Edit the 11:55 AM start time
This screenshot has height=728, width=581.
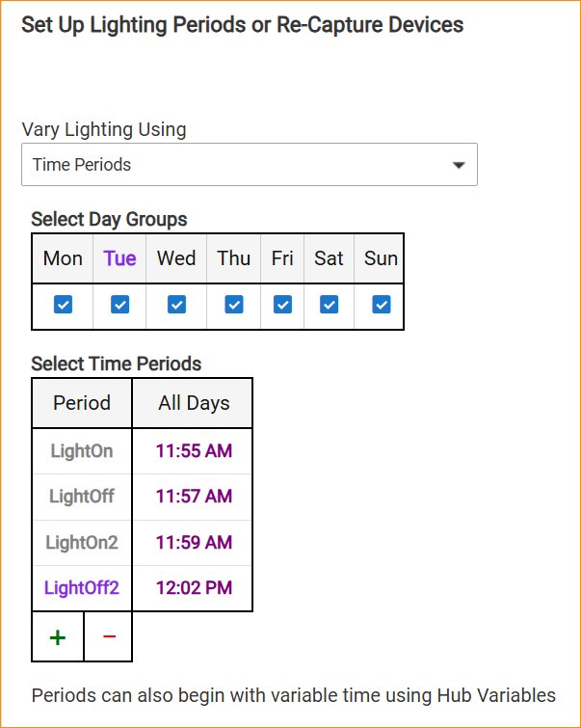pos(194,450)
